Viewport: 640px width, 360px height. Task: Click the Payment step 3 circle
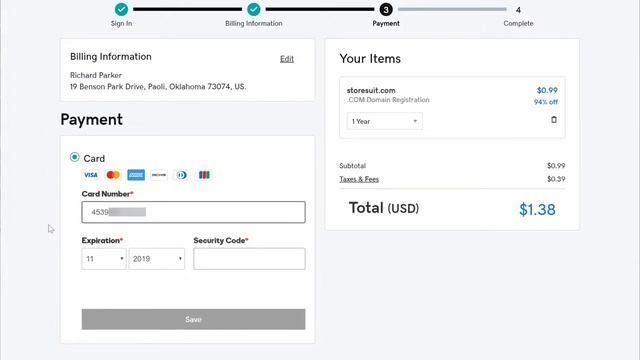(x=386, y=9)
